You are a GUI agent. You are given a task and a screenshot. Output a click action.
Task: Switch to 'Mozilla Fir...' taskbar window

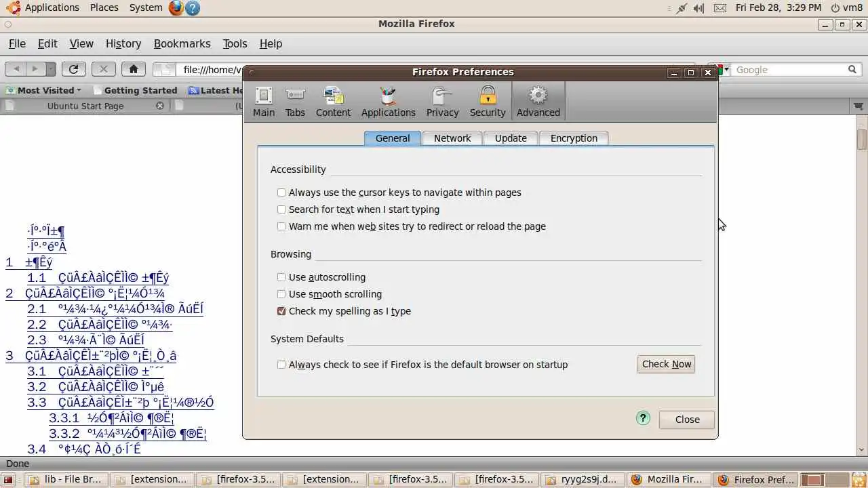pyautogui.click(x=669, y=479)
